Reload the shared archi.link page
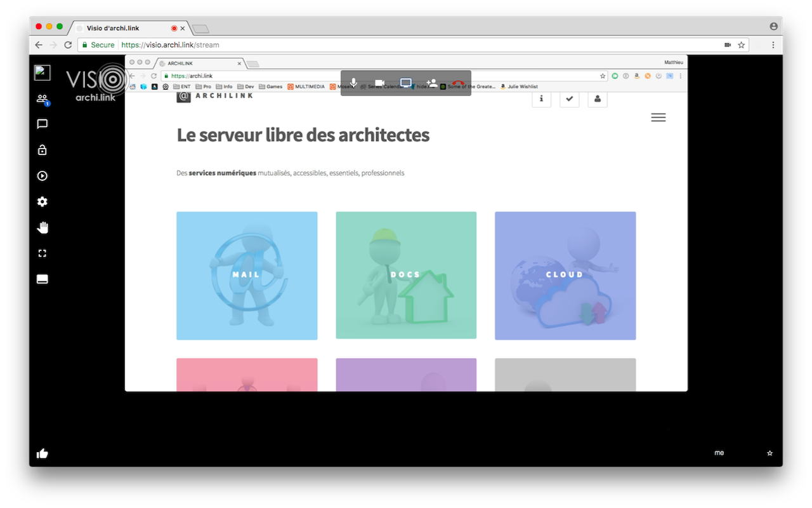This screenshot has width=812, height=508. 154,76
